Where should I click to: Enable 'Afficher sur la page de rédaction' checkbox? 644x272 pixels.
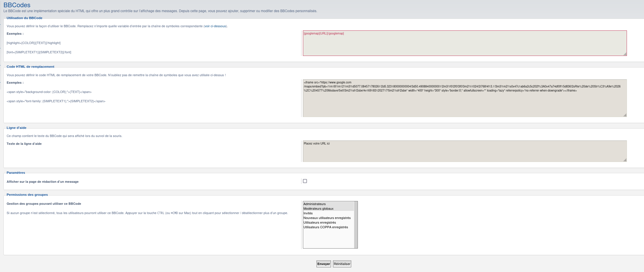pos(305,181)
